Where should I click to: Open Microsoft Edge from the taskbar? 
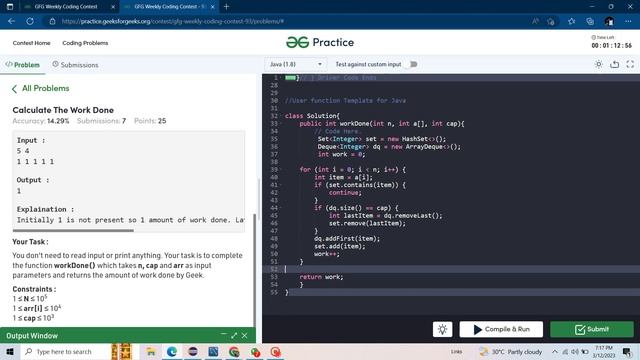171,351
